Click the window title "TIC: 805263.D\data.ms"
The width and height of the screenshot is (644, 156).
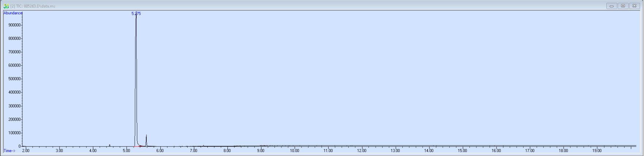pyautogui.click(x=36, y=6)
